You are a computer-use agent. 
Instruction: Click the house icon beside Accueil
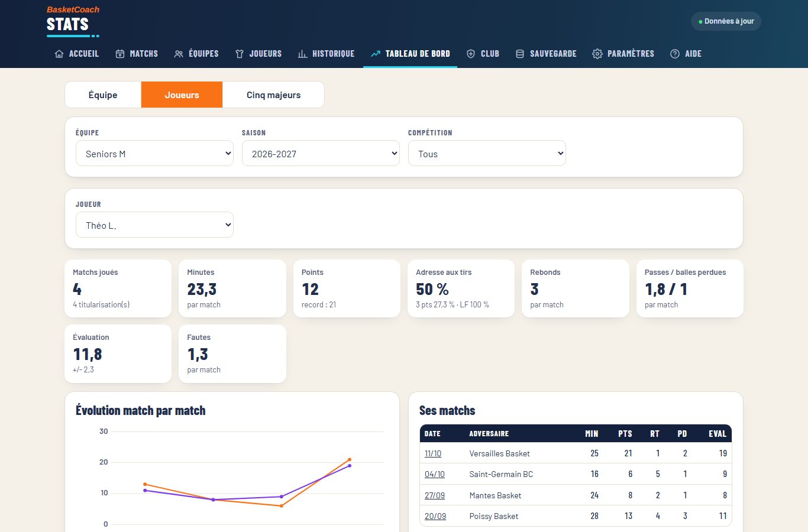pos(59,54)
